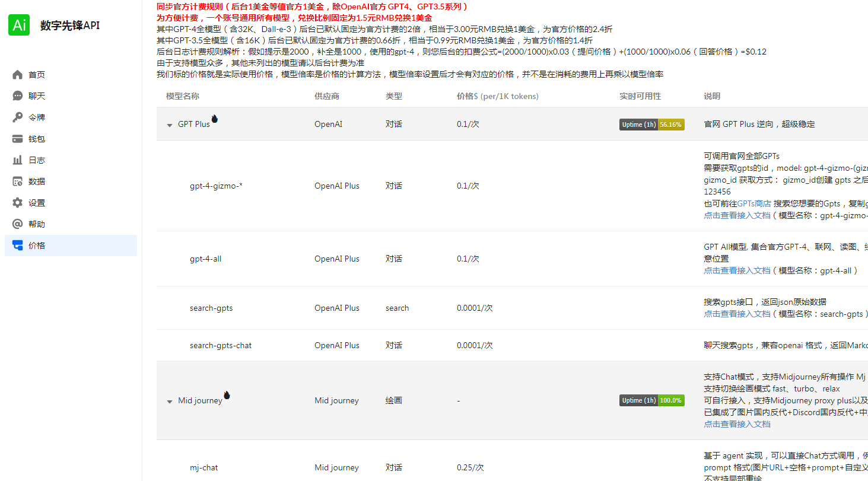The height and width of the screenshot is (481, 868).
Task: Click the 帮助 @ help icon
Action: pos(18,224)
